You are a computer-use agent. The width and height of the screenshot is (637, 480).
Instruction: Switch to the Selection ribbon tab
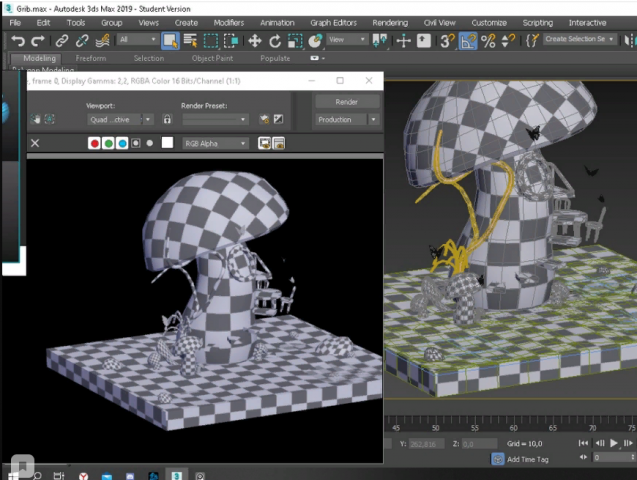[149, 58]
